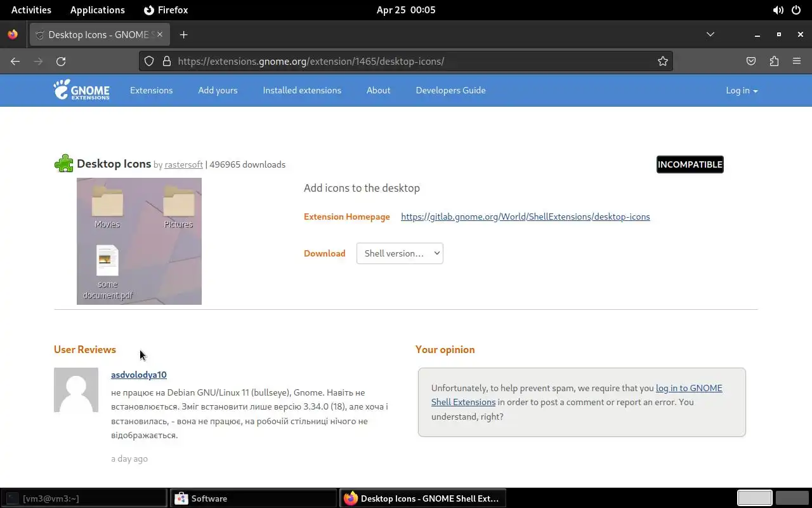Image resolution: width=812 pixels, height=508 pixels.
Task: Go to Installed extensions
Action: tap(302, 90)
